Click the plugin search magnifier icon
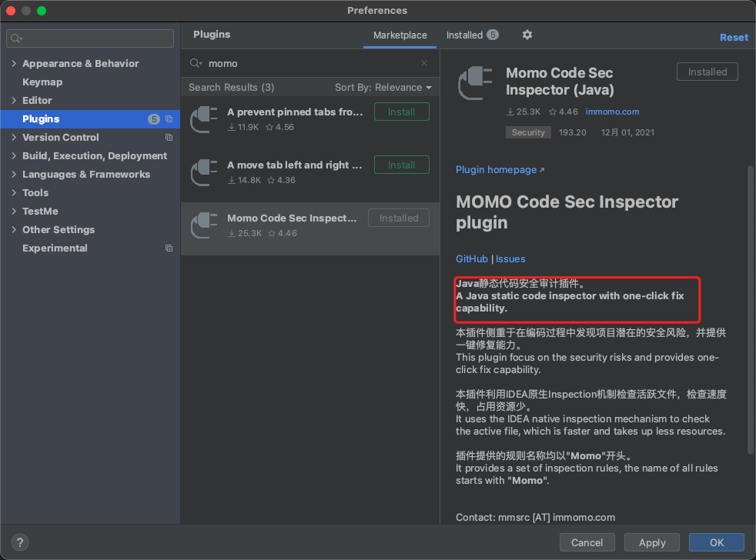Screen dimensions: 756x560 click(x=196, y=63)
